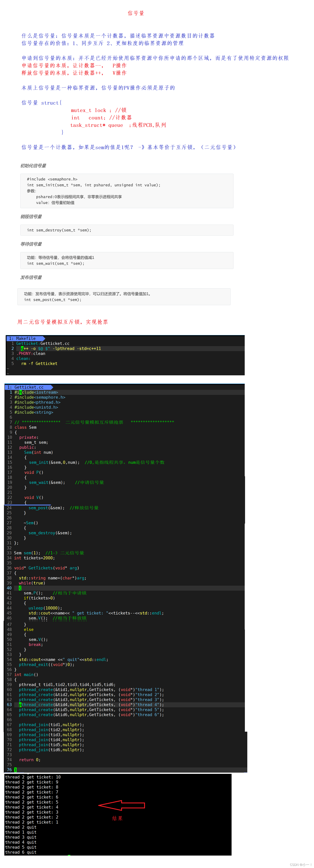
Task: Click the 'int count; //计数器' struct line
Action: [x=101, y=118]
